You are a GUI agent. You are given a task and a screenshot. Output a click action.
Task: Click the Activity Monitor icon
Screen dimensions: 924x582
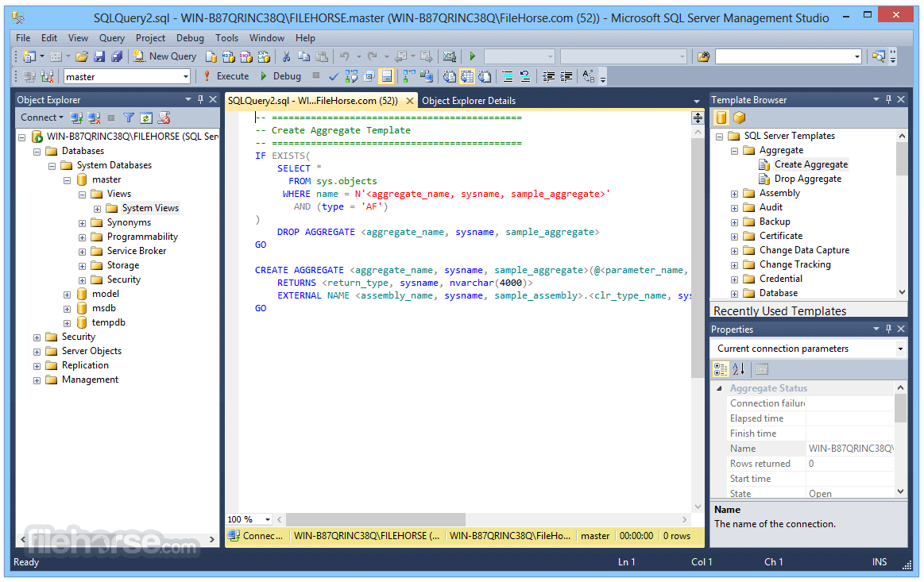click(x=450, y=56)
